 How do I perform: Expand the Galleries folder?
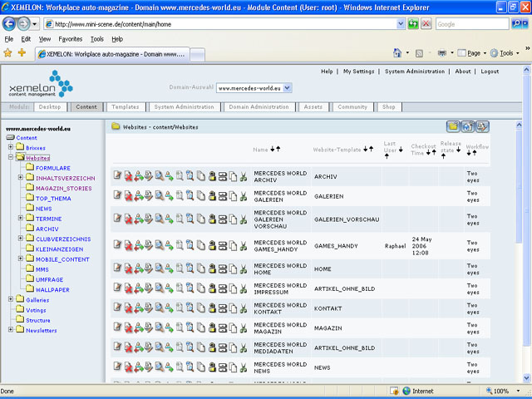click(x=11, y=299)
